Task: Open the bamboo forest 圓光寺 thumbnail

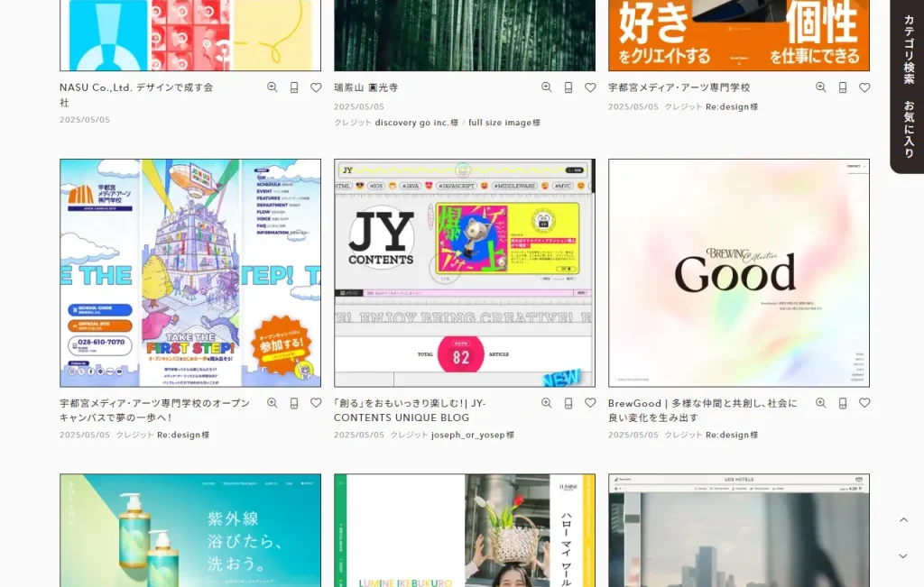Action: 465,35
